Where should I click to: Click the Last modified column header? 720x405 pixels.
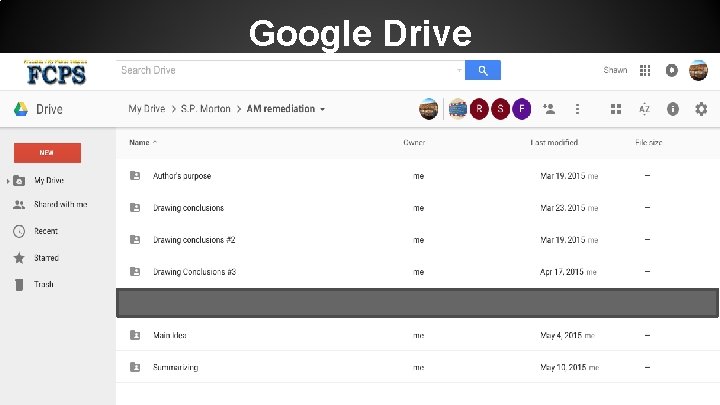554,142
